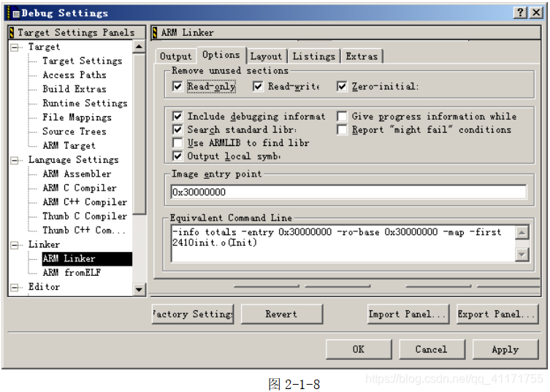This screenshot has width=550, height=392.
Task: Click the settings tree scrollbar thumb
Action: point(139,134)
